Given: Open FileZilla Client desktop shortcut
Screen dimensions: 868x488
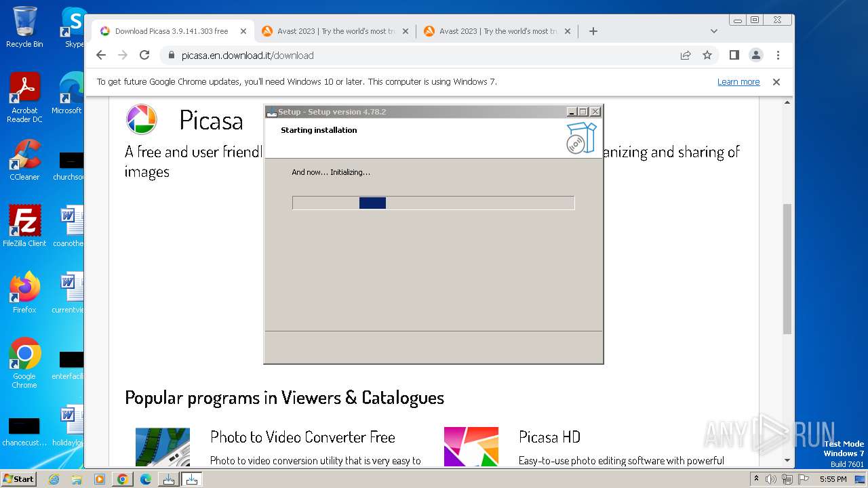Looking at the screenshot, I should [x=24, y=226].
